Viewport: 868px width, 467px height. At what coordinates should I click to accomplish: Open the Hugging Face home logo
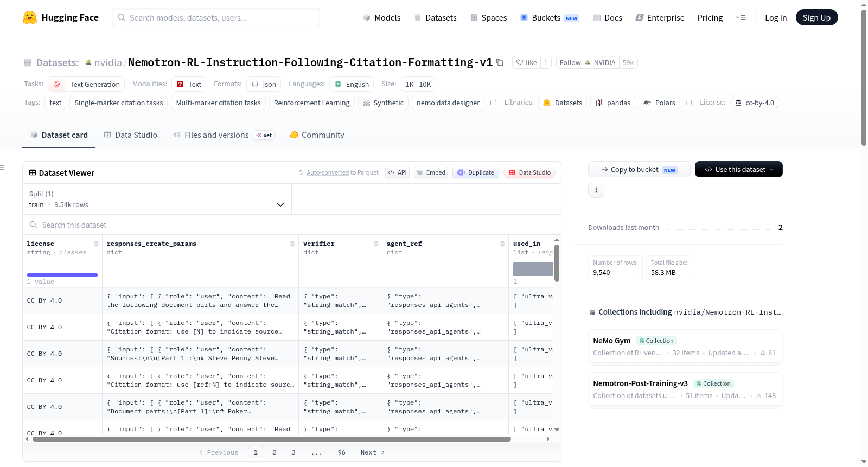[61, 17]
